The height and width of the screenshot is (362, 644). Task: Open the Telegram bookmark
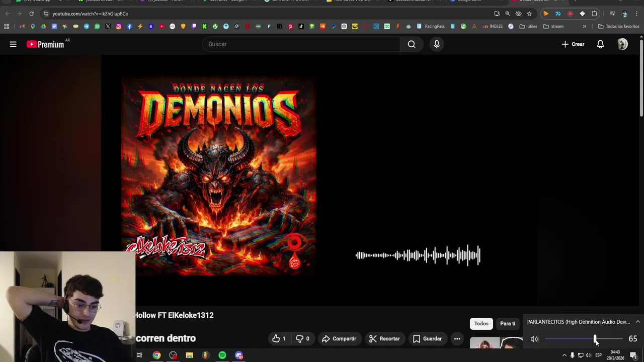86,26
